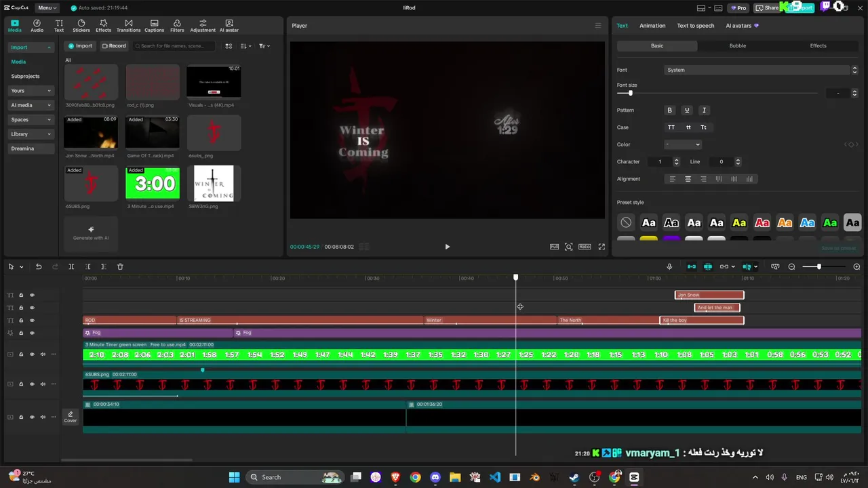868x488 pixels.
Task: Expand the Library section
Action: (32, 134)
